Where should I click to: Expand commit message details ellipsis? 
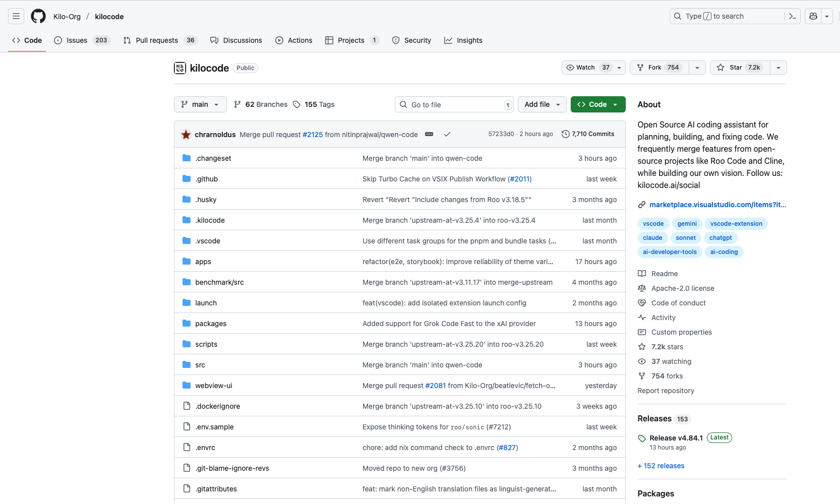coord(429,134)
